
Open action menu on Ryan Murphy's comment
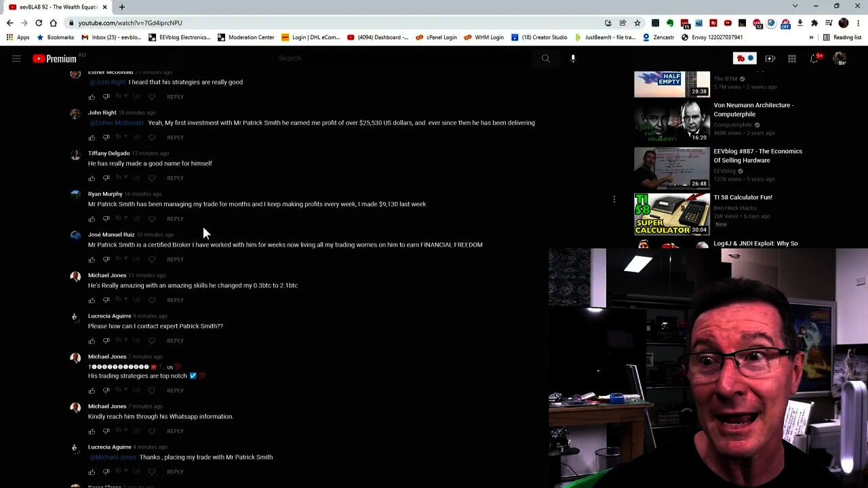click(614, 199)
